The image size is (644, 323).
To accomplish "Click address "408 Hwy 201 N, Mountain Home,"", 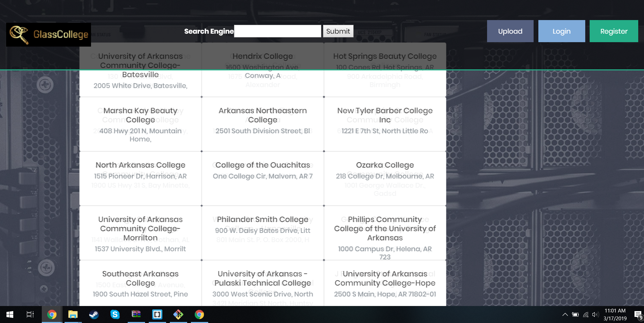I will tap(140, 135).
